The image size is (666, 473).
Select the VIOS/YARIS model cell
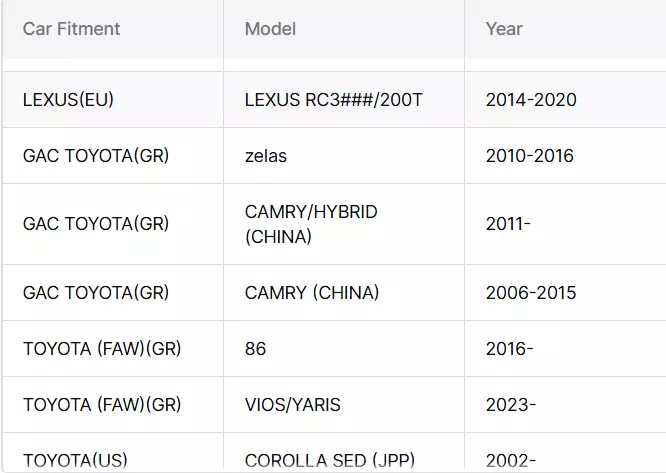(x=344, y=405)
